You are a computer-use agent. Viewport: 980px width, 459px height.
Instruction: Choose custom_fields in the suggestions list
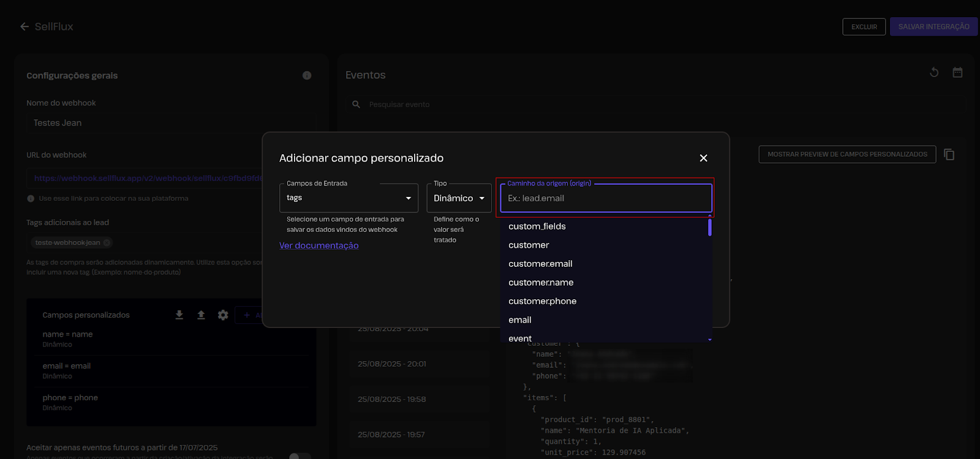point(537,226)
